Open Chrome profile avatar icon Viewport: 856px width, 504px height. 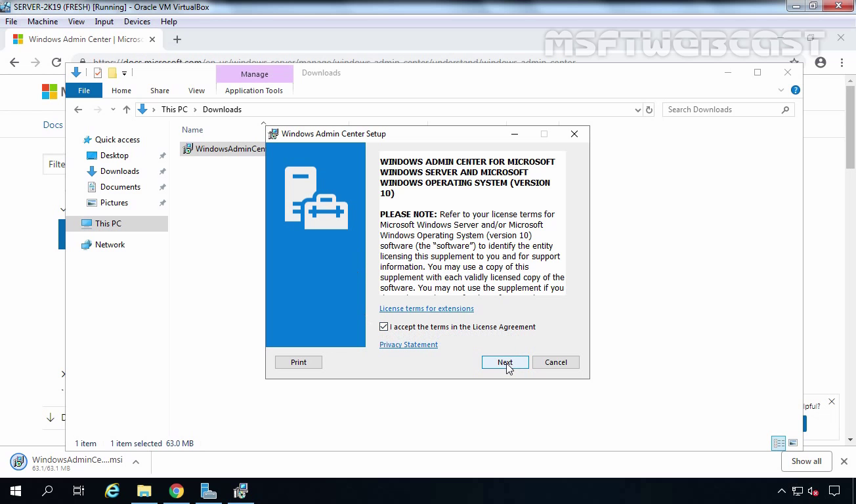pyautogui.click(x=821, y=62)
